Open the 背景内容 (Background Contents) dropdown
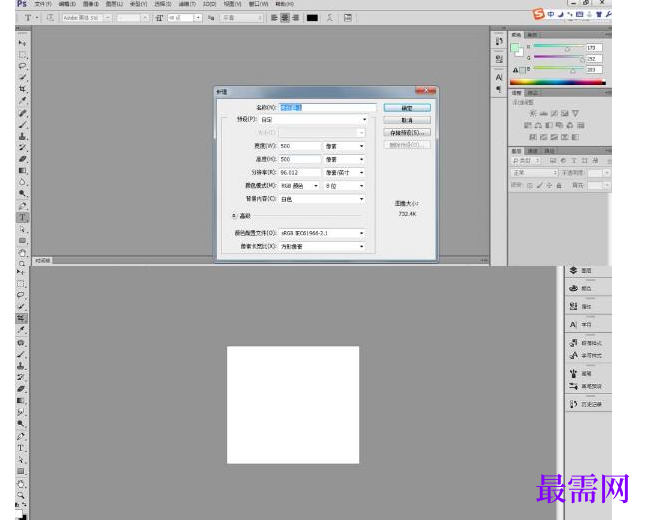Screen dimensions: 648x520 322,198
